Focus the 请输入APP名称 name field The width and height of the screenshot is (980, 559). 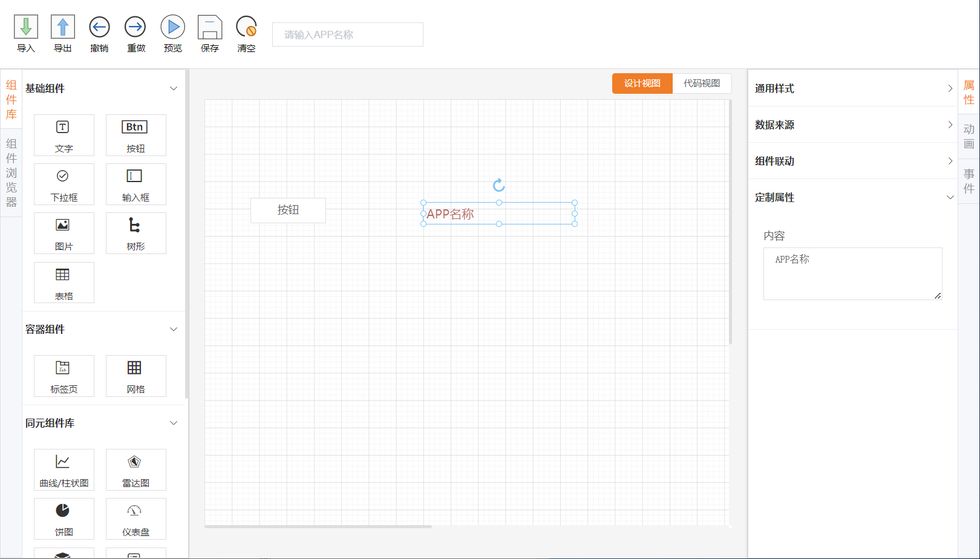(x=348, y=34)
